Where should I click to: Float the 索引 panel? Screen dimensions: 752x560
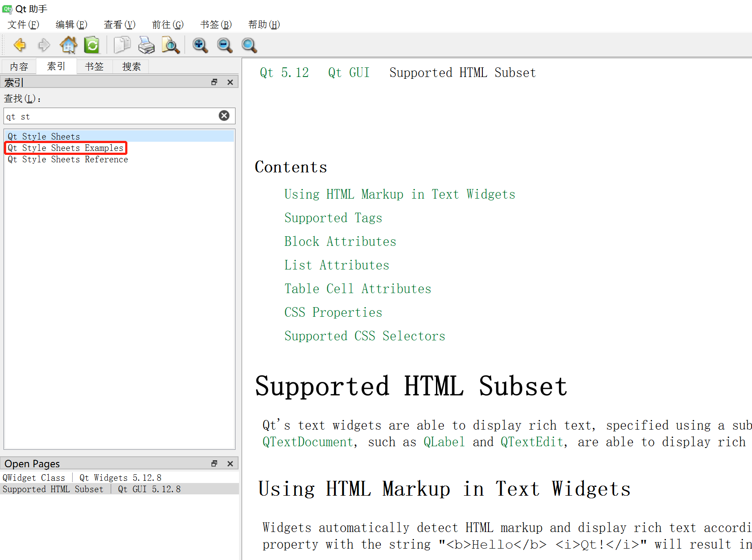(214, 82)
